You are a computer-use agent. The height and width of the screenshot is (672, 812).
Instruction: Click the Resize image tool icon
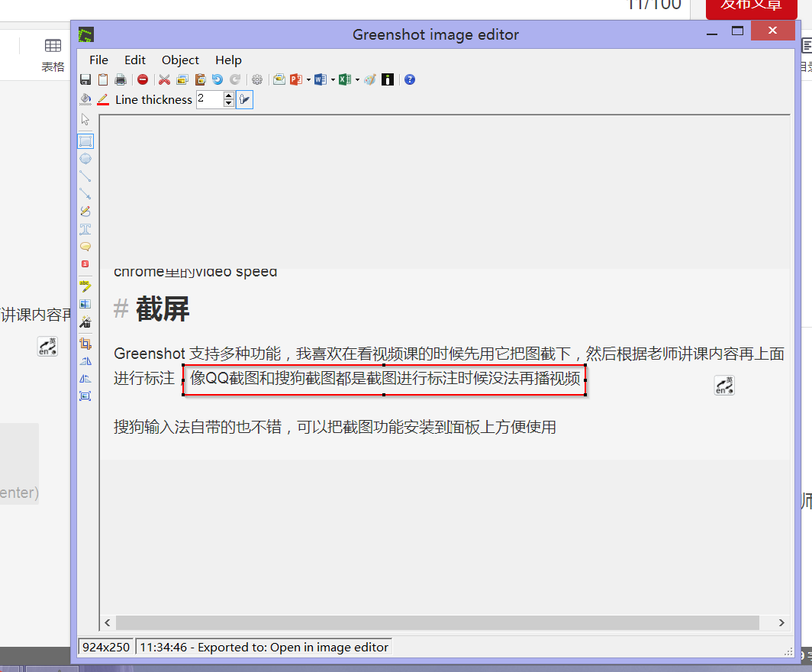pos(85,396)
